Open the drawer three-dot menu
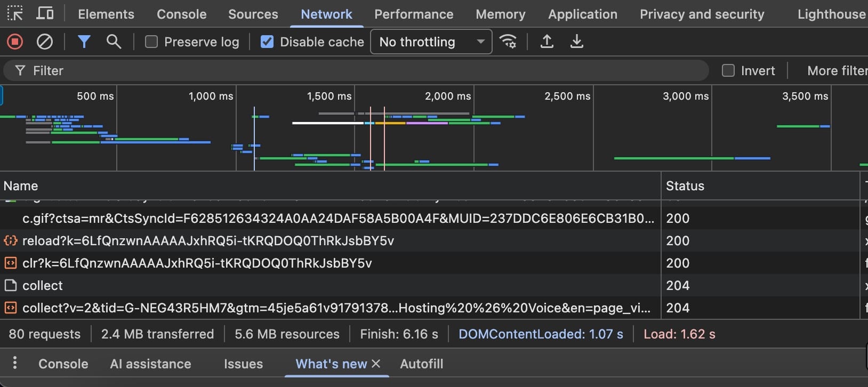The width and height of the screenshot is (868, 387). pos(15,363)
